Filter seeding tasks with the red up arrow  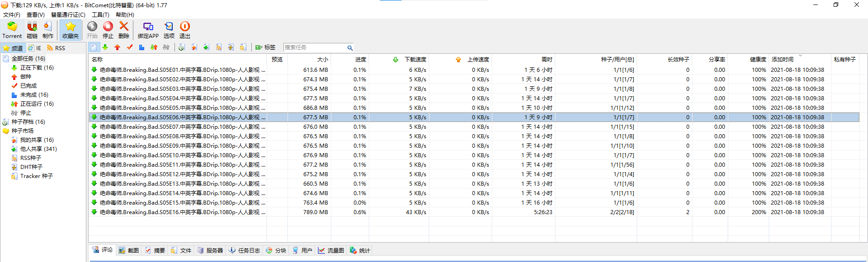(x=118, y=47)
